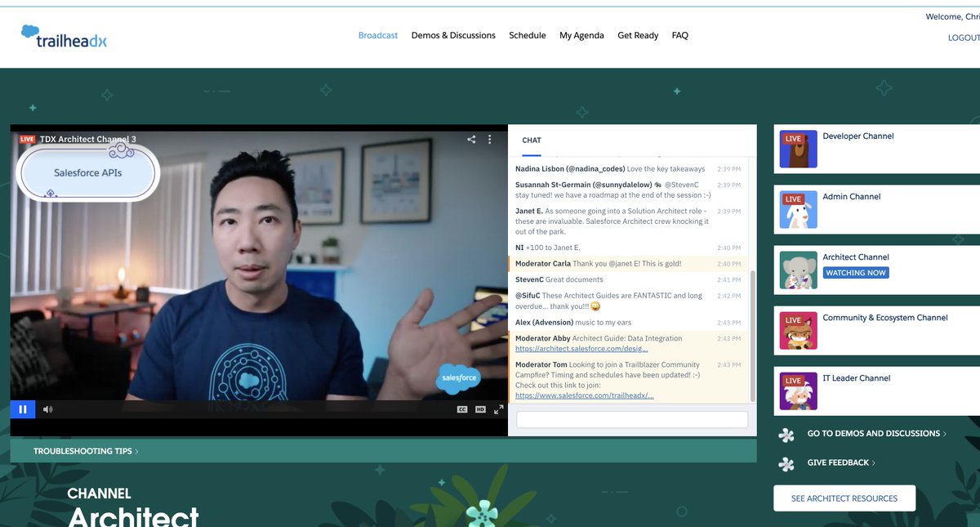Screen dimensions: 980x527
Task: Click the chat panel scrollbar
Action: [752, 335]
